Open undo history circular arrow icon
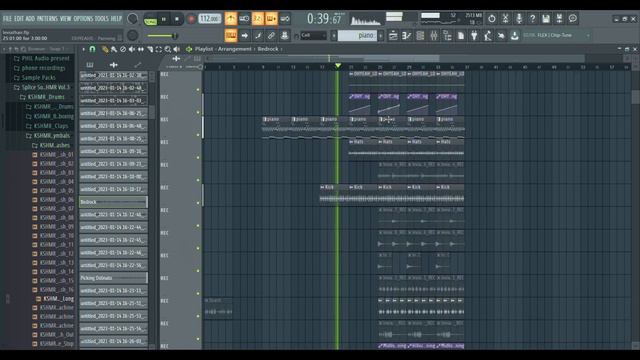This screenshot has height=360, width=640. (492, 18)
